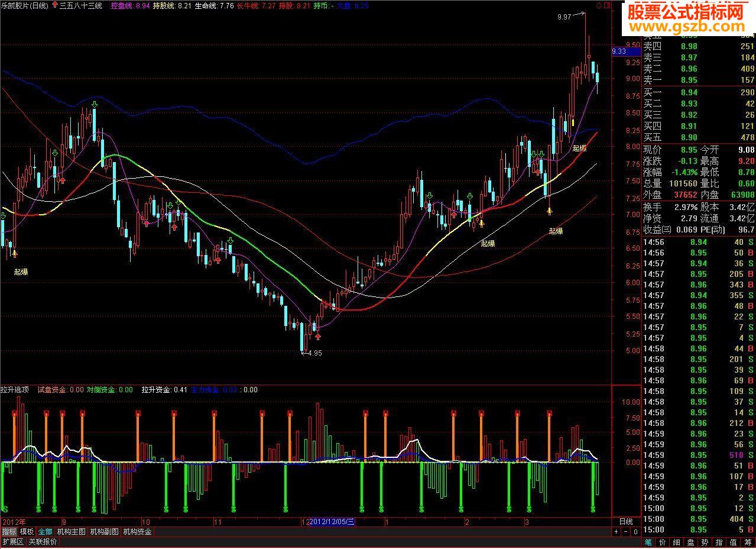Click the square window icon at chart top-right
This screenshot has width=756, height=549.
[606, 5]
